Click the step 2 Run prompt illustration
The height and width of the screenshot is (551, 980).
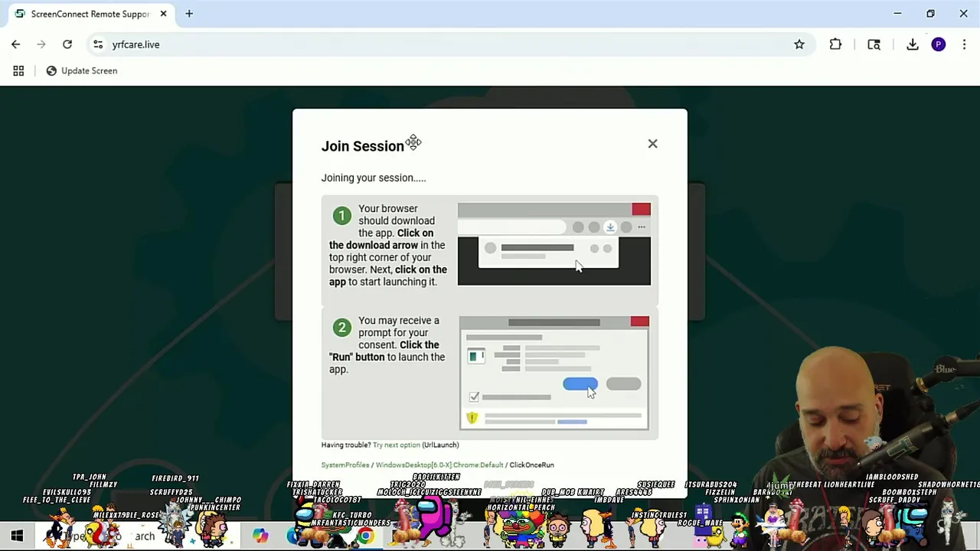554,373
